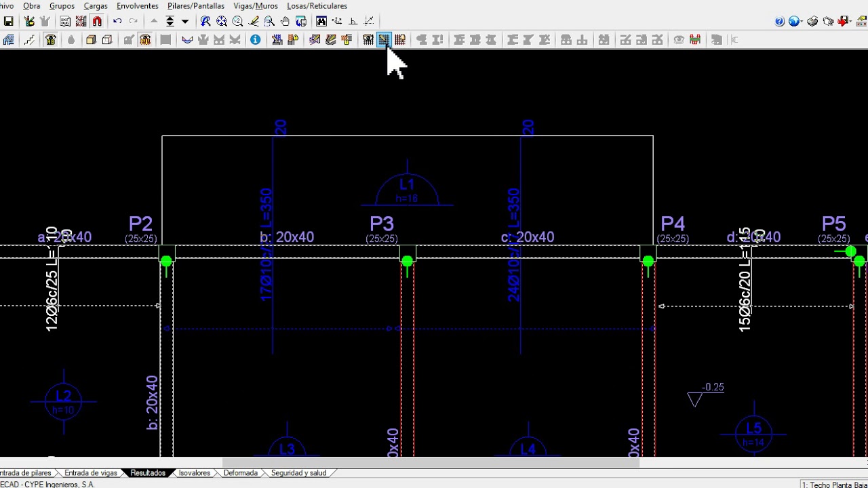
Task: Click column label P3
Action: pyautogui.click(x=382, y=224)
